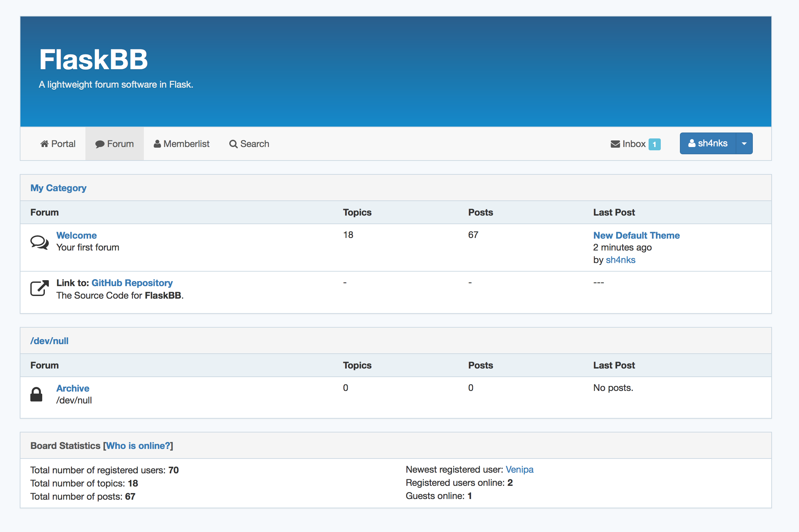Expand the sh4nks user dropdown caret
This screenshot has height=532, width=799.
744,143
